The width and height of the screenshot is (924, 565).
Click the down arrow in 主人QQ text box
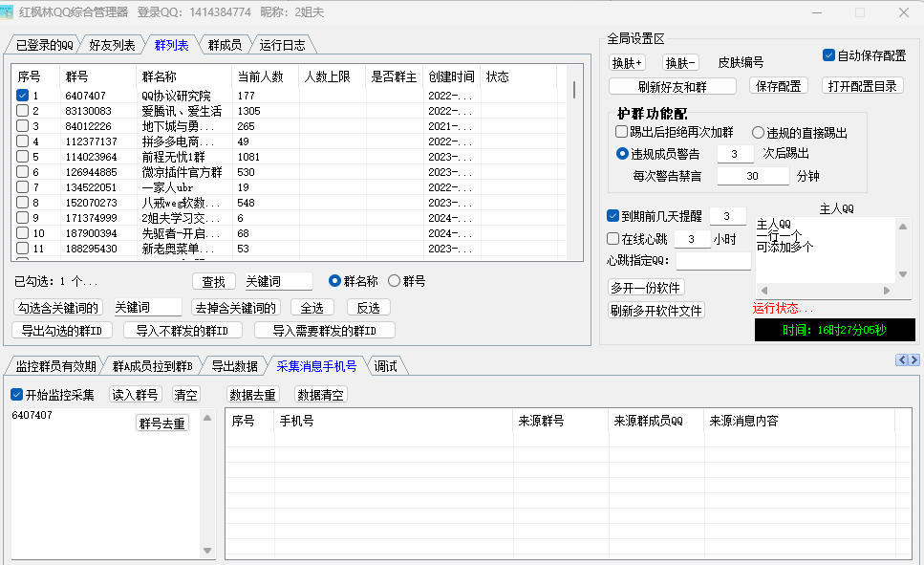tap(903, 274)
